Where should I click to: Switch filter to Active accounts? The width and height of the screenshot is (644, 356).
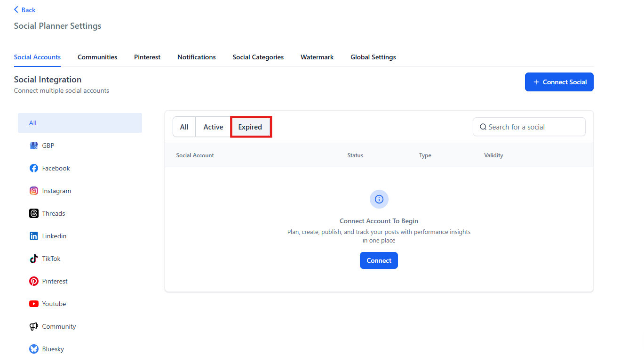(213, 127)
